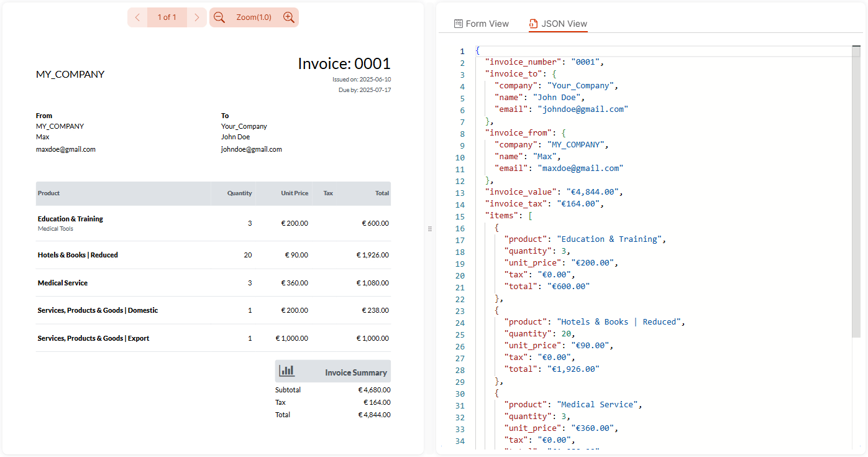Click the € 360.00 unit price cell

coord(295,283)
